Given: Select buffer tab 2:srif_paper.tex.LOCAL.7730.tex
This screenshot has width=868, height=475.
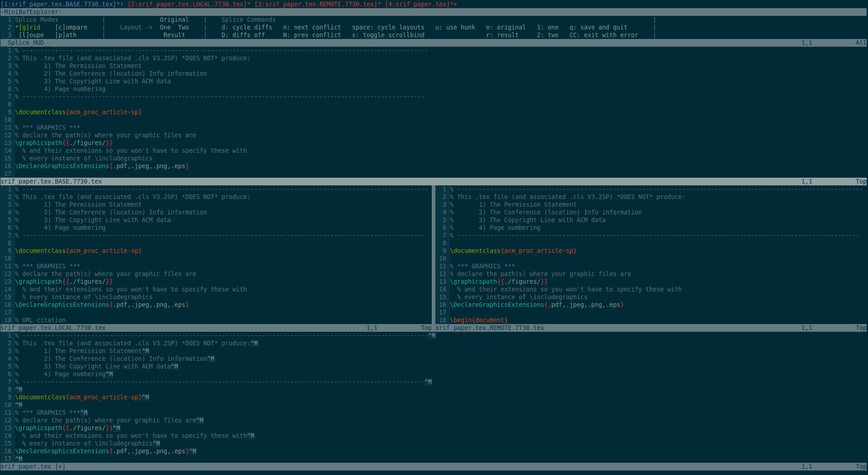Looking at the screenshot, I should click(189, 4).
